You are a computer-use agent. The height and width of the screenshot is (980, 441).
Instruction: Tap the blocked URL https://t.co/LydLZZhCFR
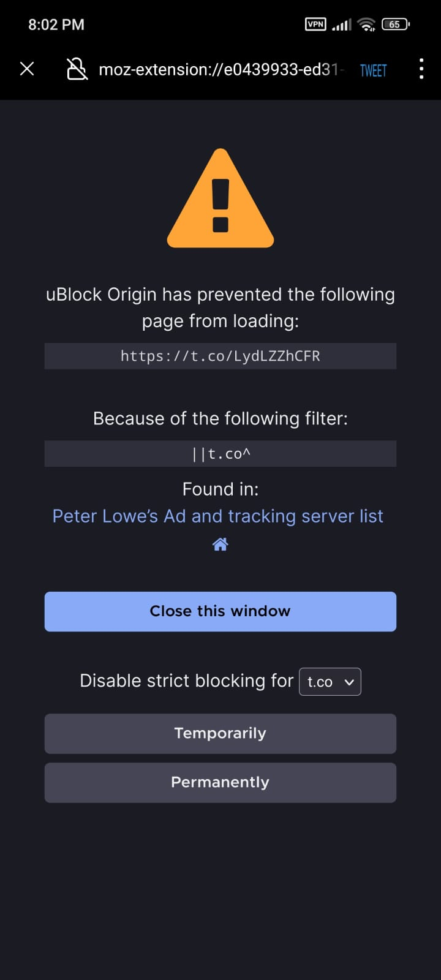point(220,356)
